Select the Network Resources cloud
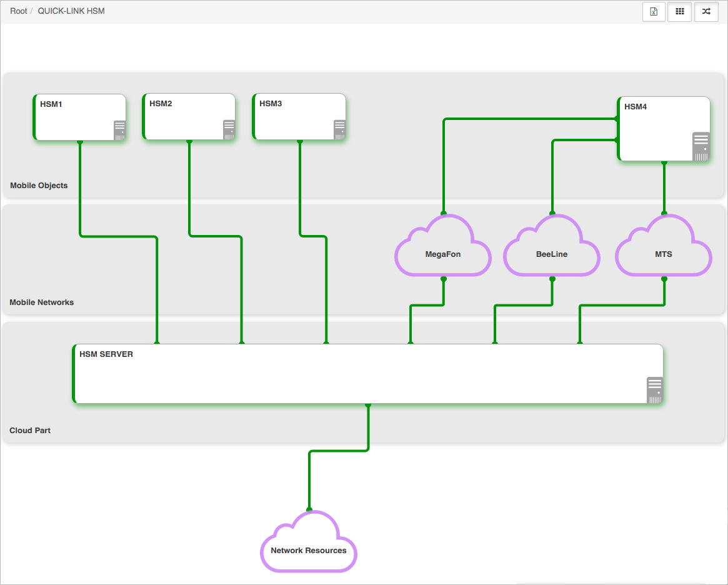This screenshot has height=585, width=728. point(309,542)
